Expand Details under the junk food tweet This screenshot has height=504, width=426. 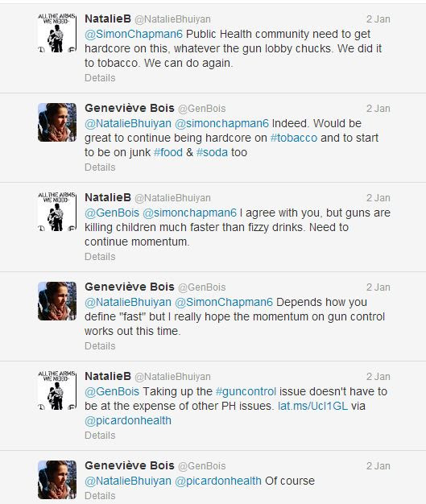100,167
